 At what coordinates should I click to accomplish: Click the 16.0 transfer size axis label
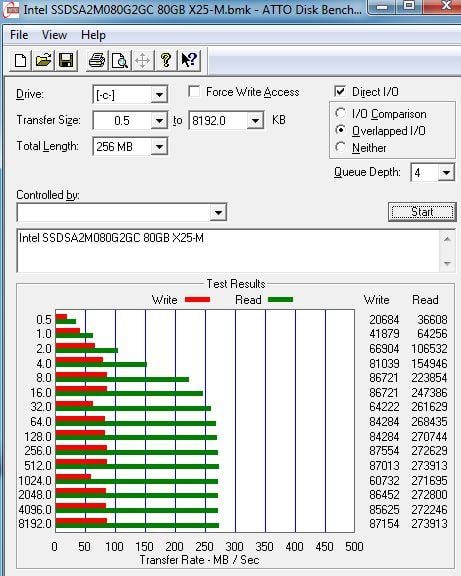(41, 393)
